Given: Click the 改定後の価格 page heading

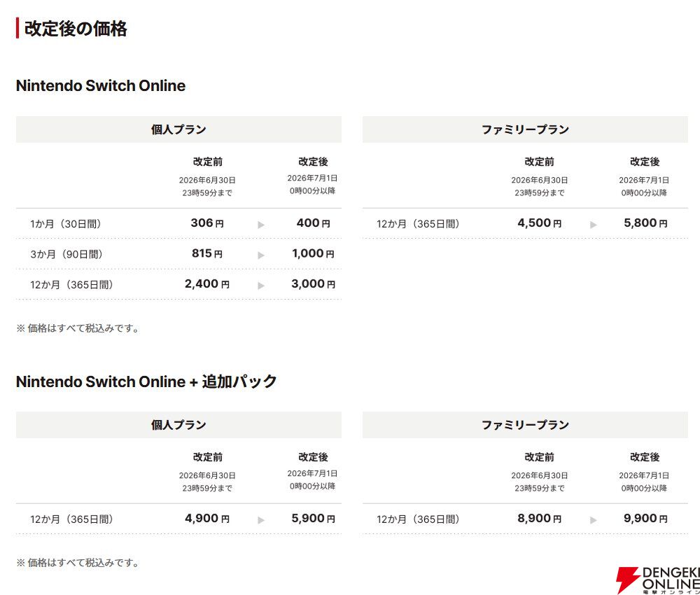Looking at the screenshot, I should pos(76,29).
